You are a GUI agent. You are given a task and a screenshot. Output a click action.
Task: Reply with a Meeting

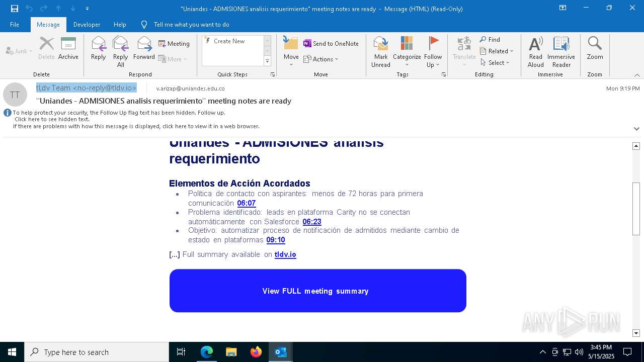click(x=174, y=44)
